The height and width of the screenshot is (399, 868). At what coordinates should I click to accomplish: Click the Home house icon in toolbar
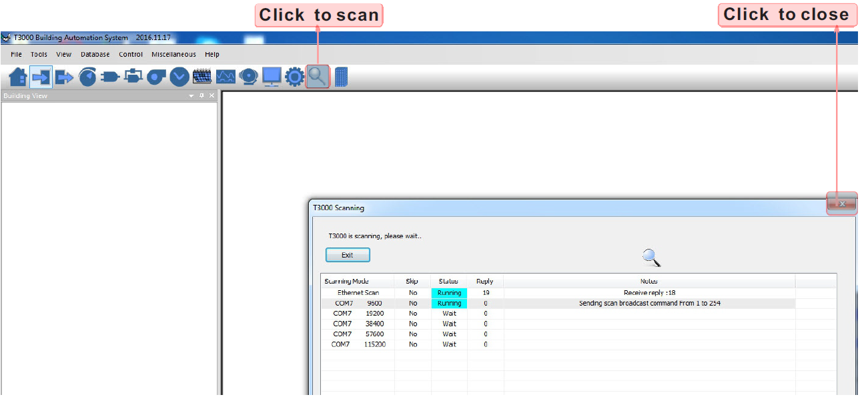click(x=18, y=77)
